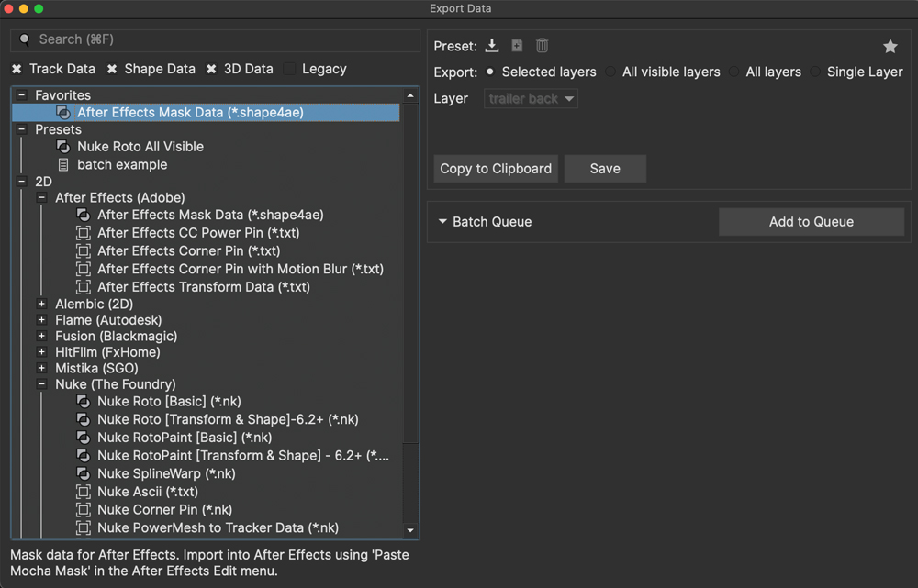Click icon beside Nuke Roto [Basic]
This screenshot has height=588, width=918.
tap(84, 402)
